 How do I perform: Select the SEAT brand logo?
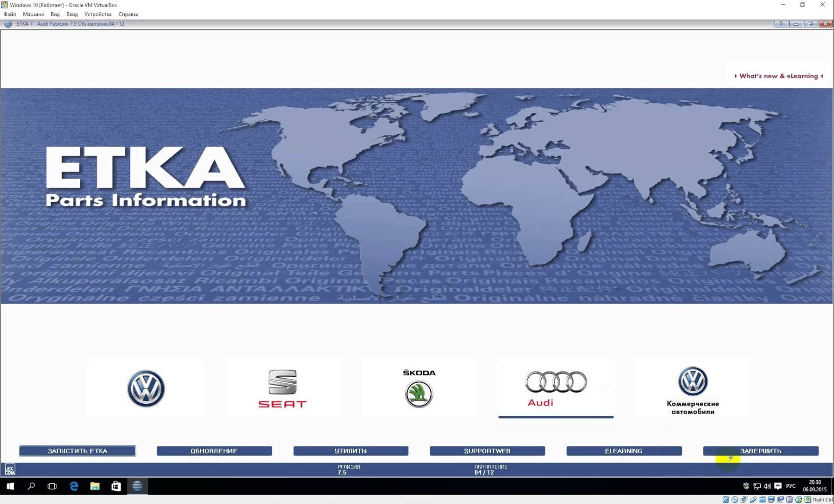click(x=282, y=388)
